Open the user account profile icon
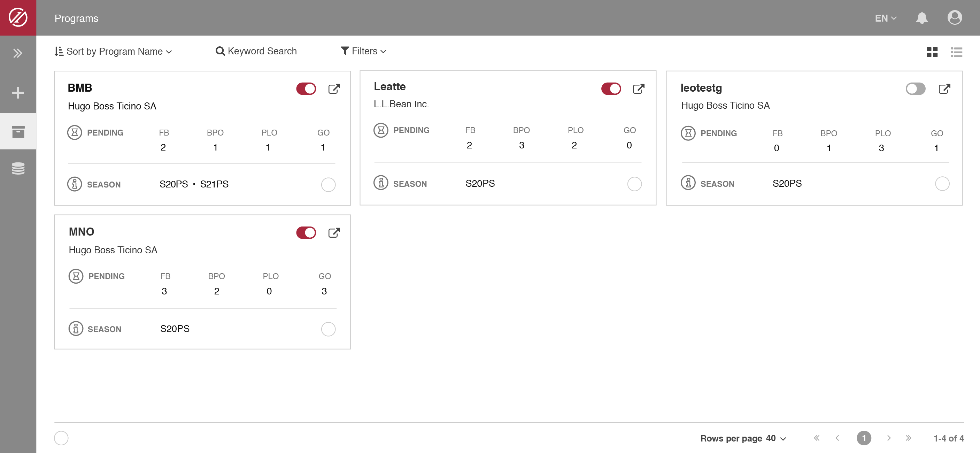This screenshot has height=453, width=980. point(954,18)
